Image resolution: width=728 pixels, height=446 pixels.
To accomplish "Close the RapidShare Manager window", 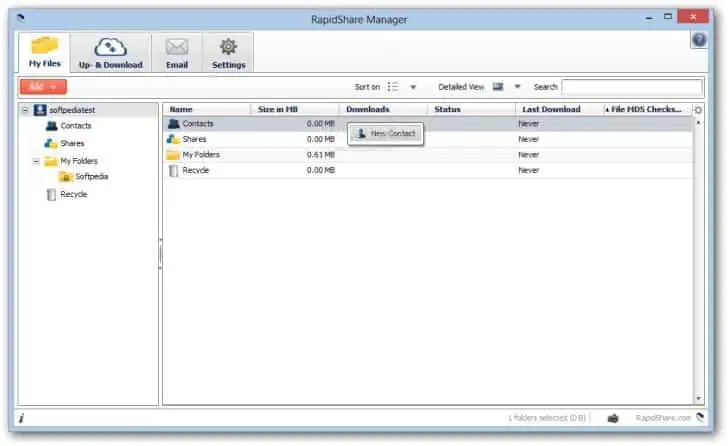I will [693, 17].
